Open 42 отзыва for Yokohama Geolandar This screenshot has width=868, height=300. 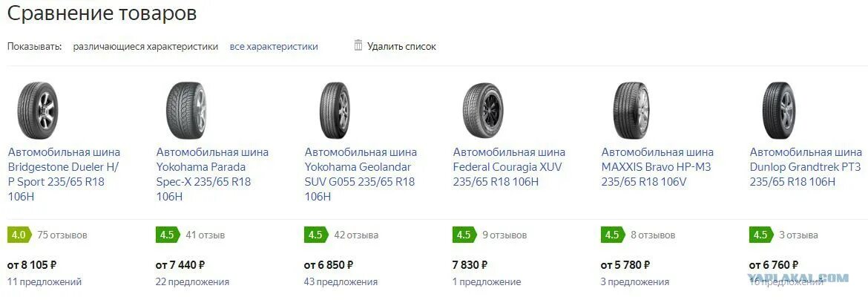click(x=356, y=235)
